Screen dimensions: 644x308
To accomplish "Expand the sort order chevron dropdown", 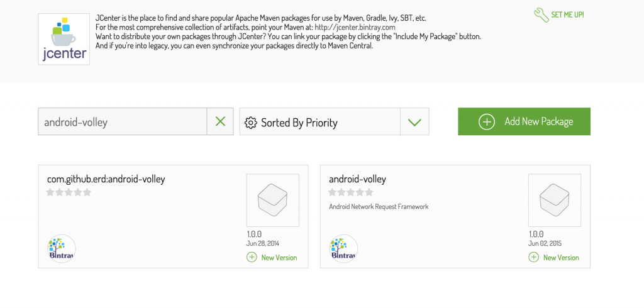I will point(414,122).
